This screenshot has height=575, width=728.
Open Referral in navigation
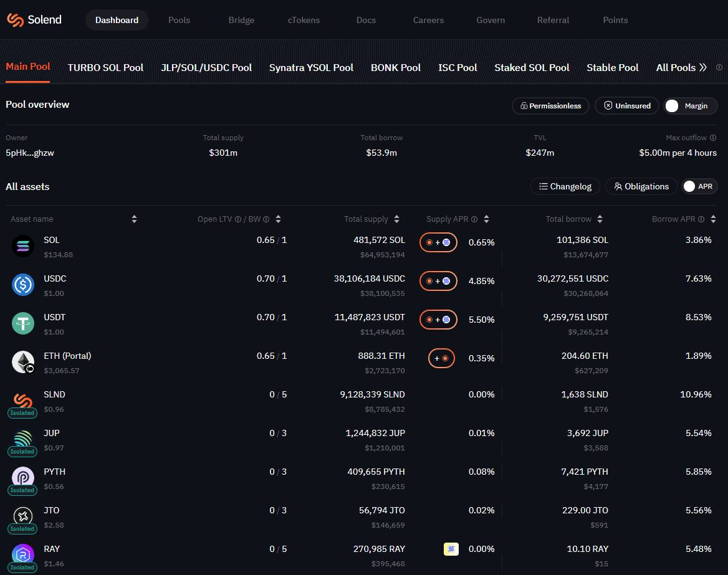(553, 20)
